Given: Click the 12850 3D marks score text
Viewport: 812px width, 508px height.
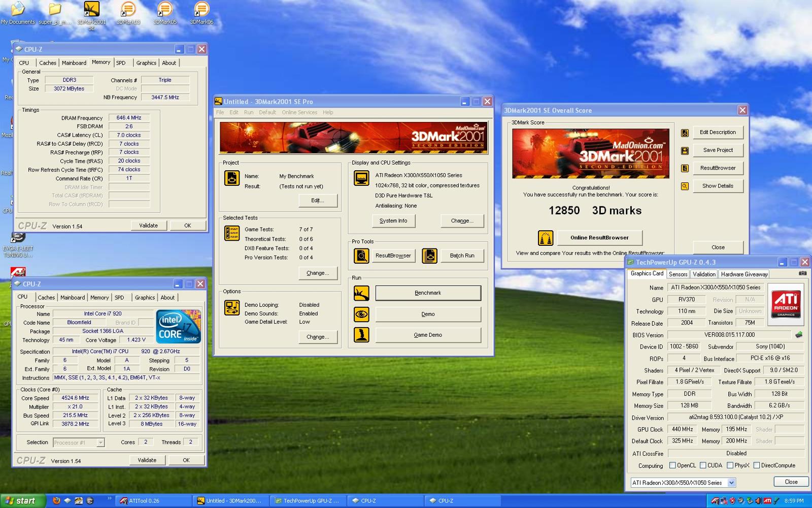Looking at the screenshot, I should pyautogui.click(x=595, y=210).
